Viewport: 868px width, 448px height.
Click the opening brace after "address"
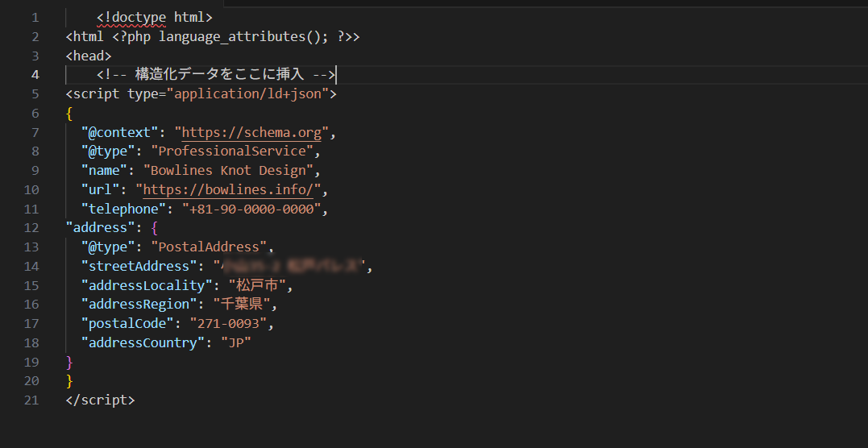[x=155, y=227]
